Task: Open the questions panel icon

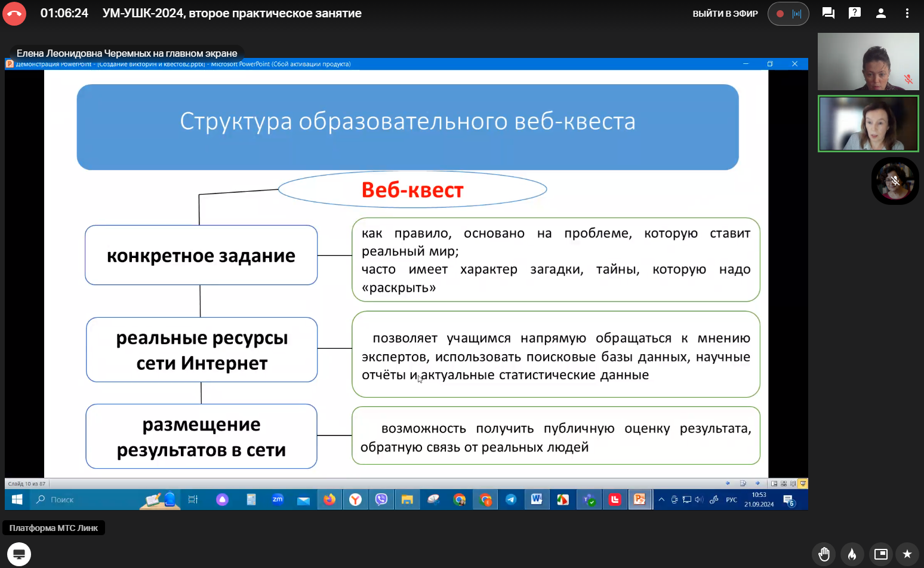Action: point(854,13)
